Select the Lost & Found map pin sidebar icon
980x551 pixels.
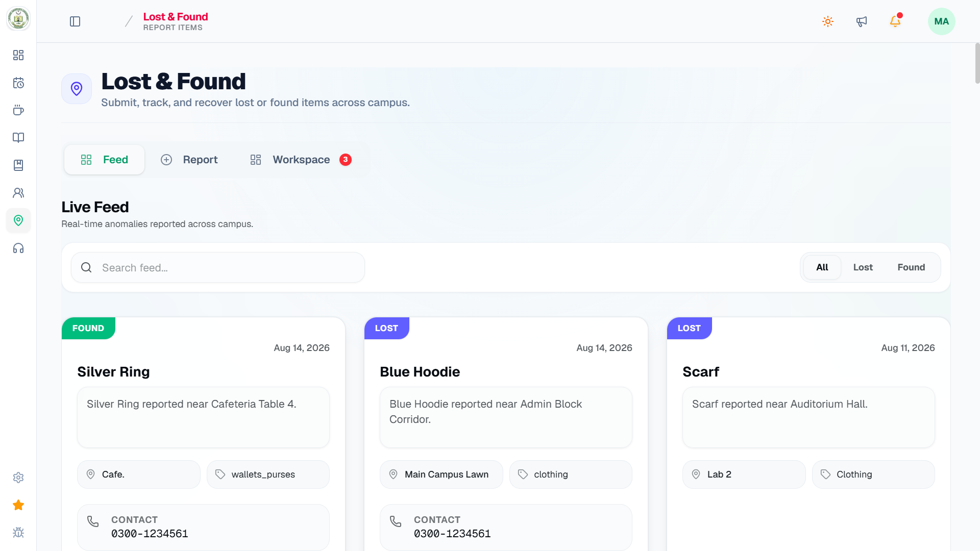(x=18, y=220)
